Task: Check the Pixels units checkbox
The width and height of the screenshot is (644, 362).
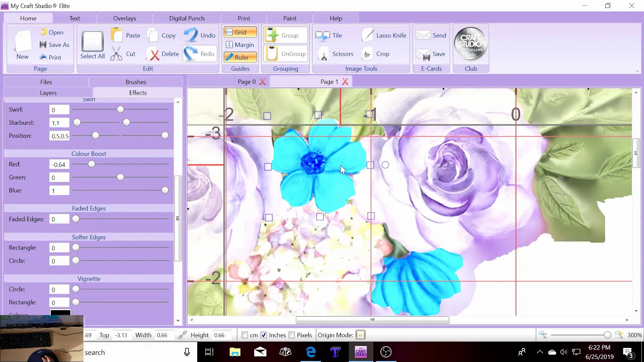Action: (x=292, y=335)
